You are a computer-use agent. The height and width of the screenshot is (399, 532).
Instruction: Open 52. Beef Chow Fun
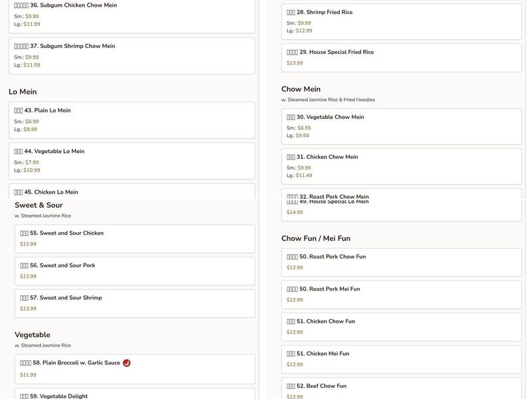click(x=402, y=390)
